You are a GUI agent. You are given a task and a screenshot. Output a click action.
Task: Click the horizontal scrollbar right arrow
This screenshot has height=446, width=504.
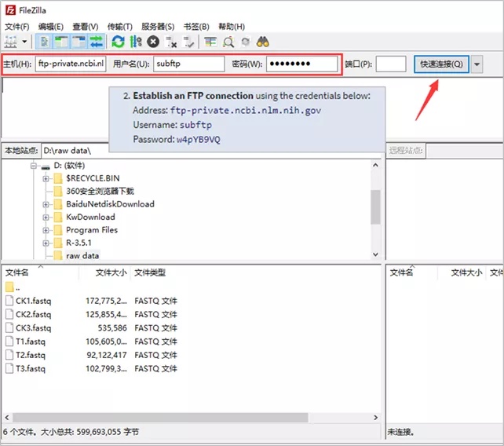pyautogui.click(x=375, y=418)
